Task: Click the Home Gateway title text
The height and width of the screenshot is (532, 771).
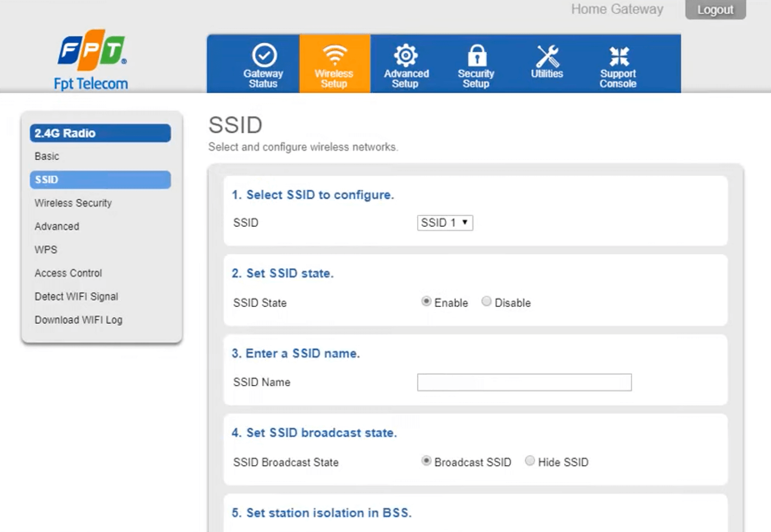Action: (617, 9)
